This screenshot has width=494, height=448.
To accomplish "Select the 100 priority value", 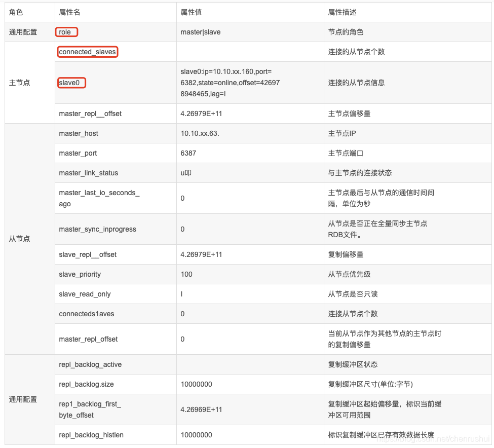I will click(x=186, y=274).
